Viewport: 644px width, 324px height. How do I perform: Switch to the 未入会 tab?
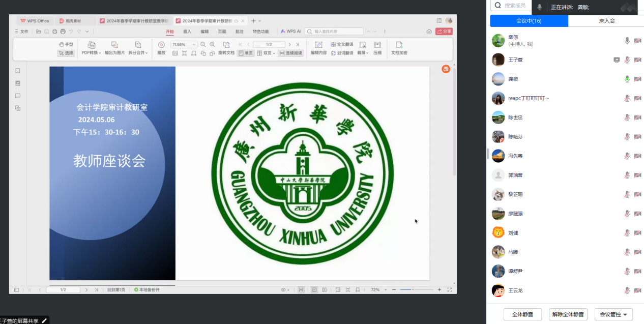[x=606, y=21]
